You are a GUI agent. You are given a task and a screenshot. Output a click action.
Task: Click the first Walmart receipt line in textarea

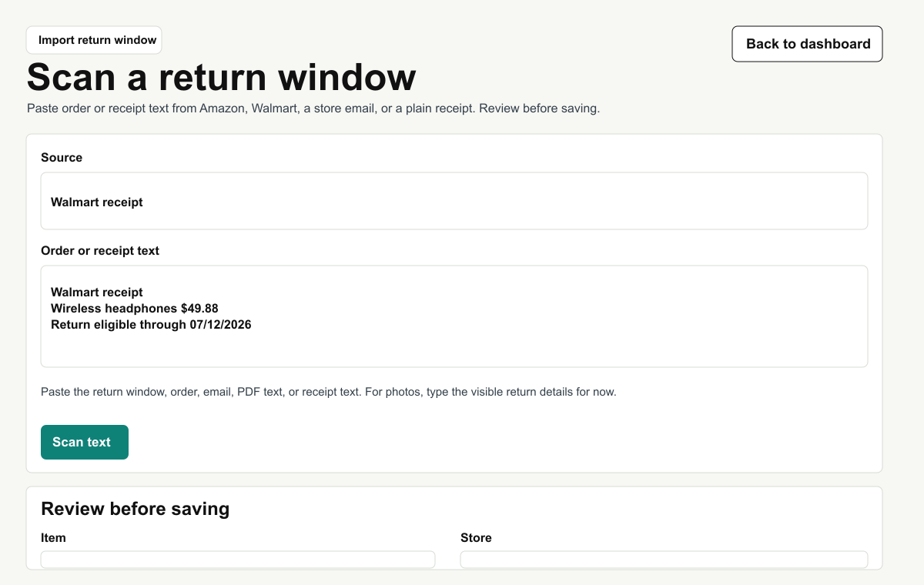[97, 292]
